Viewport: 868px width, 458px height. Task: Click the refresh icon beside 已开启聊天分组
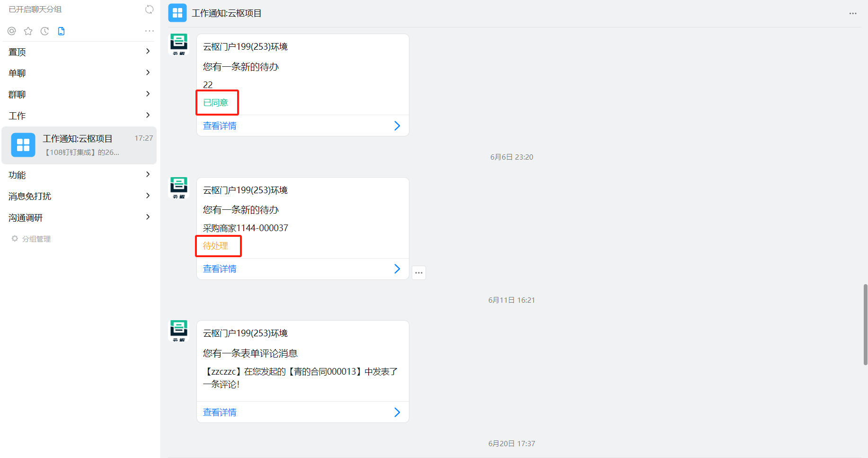[149, 9]
